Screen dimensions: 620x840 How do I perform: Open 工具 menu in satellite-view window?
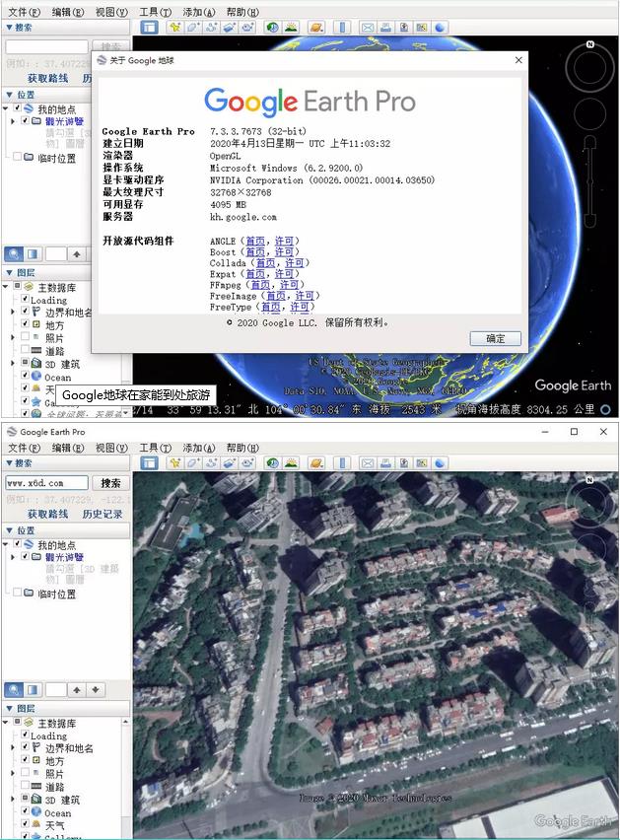click(156, 448)
